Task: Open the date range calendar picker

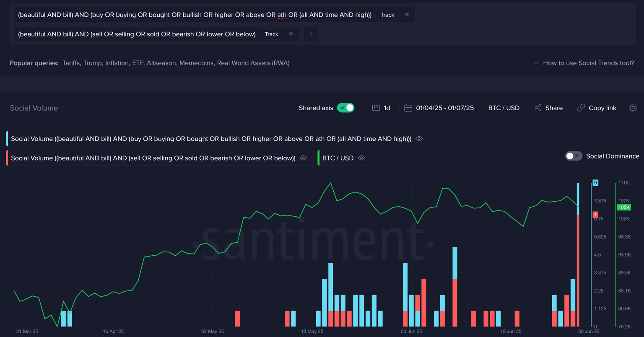Action: 439,108
